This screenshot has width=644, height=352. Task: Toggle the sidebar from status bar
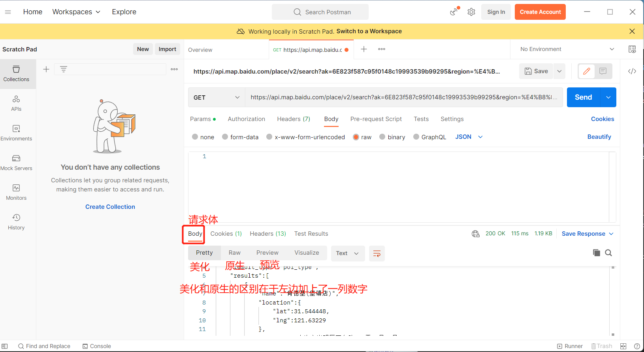[x=5, y=346]
